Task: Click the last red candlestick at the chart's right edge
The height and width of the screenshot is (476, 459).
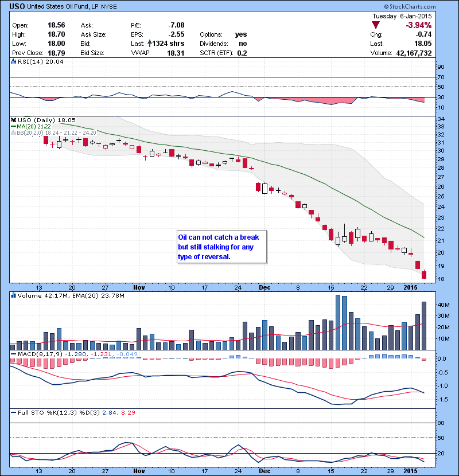Action: click(424, 275)
